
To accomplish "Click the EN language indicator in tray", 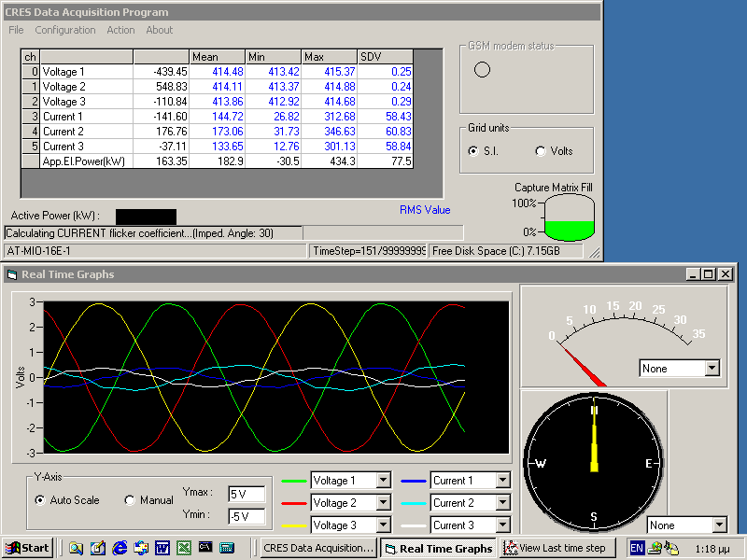I will [x=637, y=548].
